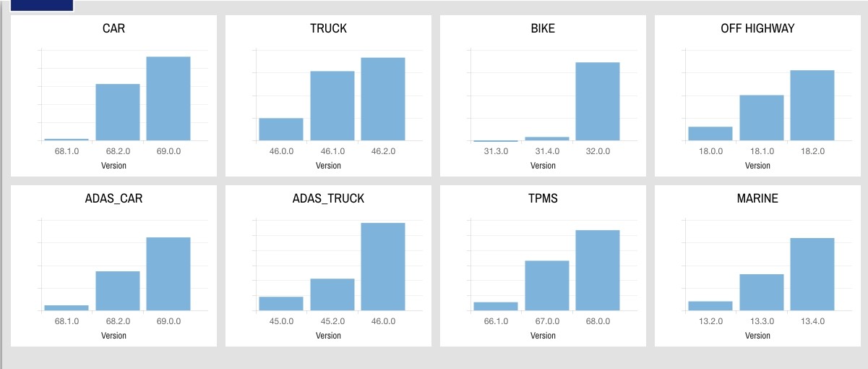This screenshot has height=369, width=868.
Task: Click the MARINE chart title
Action: click(x=757, y=198)
